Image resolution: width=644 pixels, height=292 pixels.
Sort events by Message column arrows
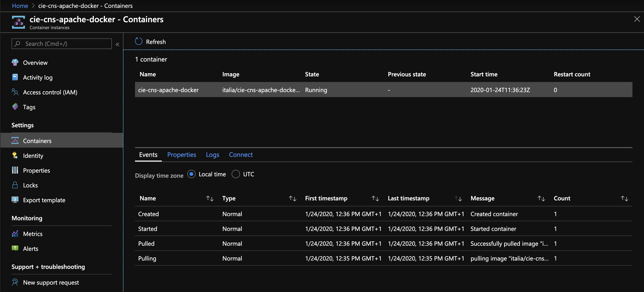[x=541, y=199]
